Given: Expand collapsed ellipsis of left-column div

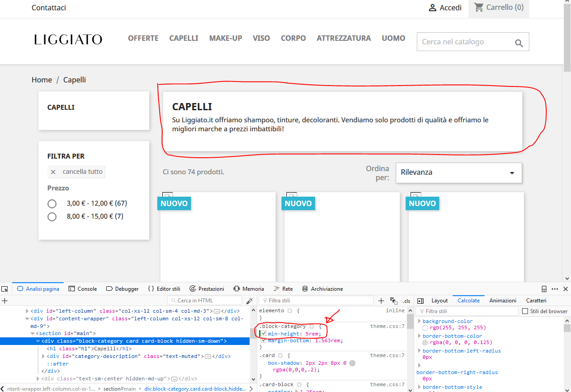Looking at the screenshot, I should point(217,311).
